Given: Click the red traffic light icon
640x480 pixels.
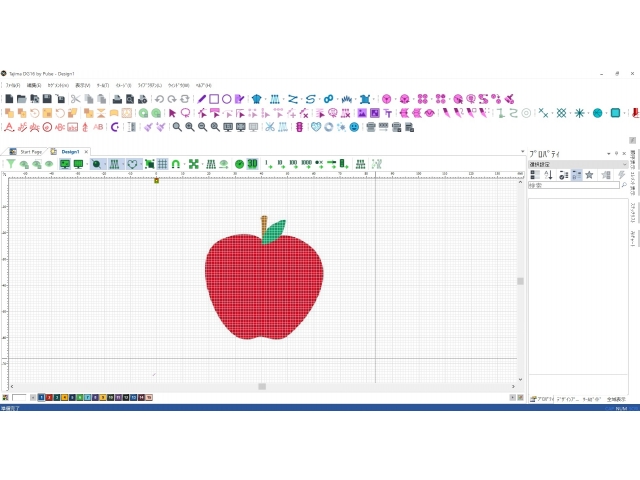Looking at the screenshot, I should [299, 127].
